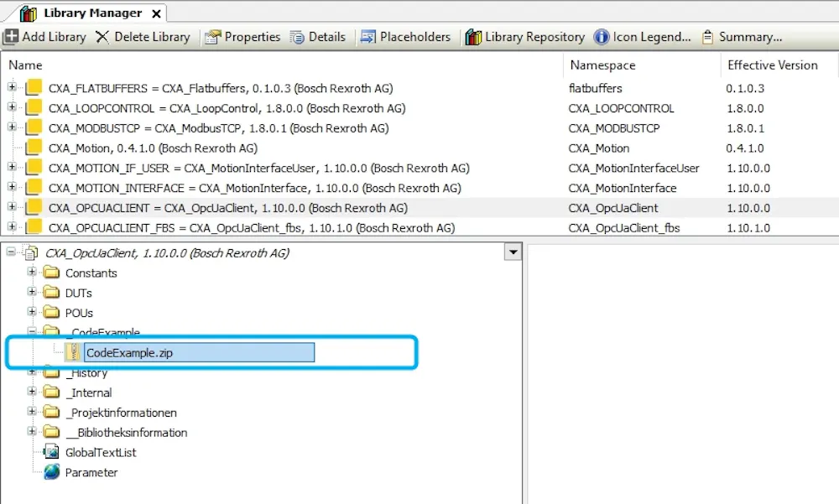Expand the CXA_MOTION_INTERFACE library row
The width and height of the screenshot is (839, 504).
click(x=12, y=187)
